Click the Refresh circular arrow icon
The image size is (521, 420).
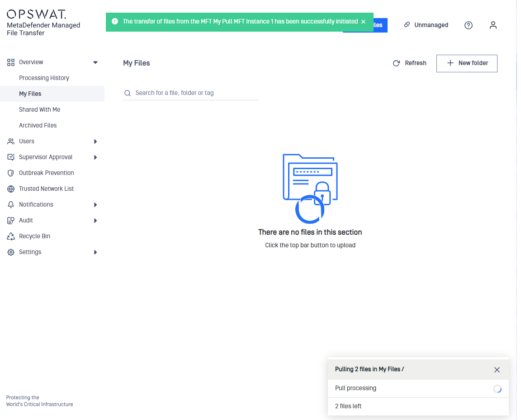click(x=396, y=63)
